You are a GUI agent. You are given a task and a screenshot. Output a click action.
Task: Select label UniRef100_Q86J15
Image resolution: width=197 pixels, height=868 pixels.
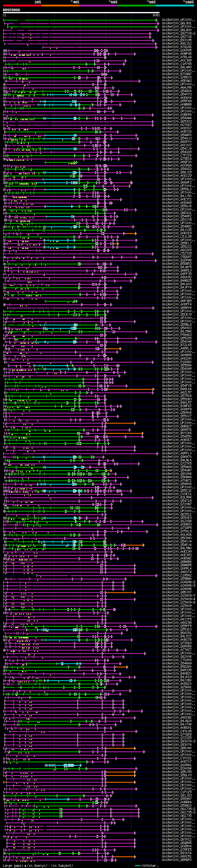coord(177,172)
